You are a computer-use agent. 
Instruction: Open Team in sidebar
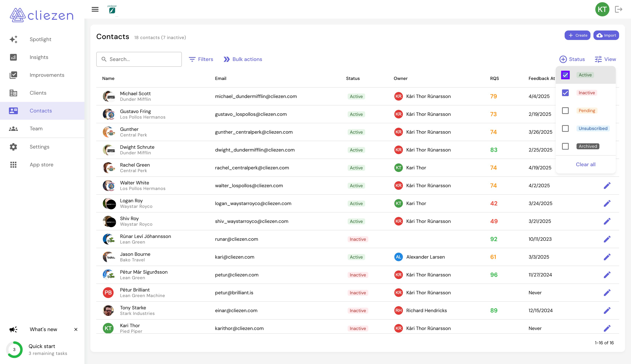pos(42,129)
